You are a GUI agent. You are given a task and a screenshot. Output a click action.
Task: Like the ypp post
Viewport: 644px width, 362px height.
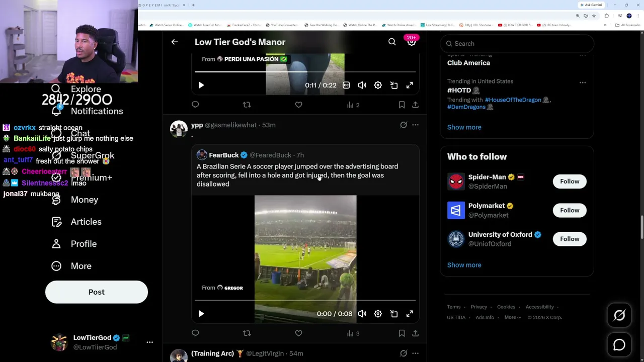[x=298, y=333]
